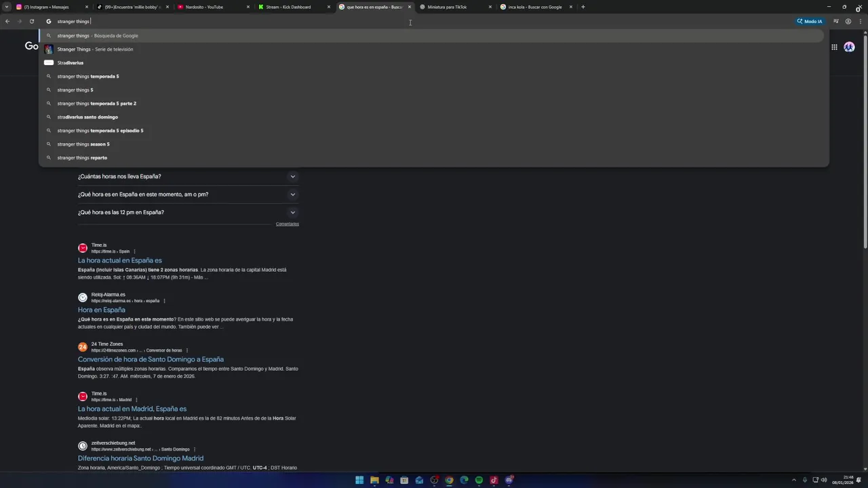Screen dimensions: 868x488
Task: Open File Explorer from taskbar
Action: [374, 481]
